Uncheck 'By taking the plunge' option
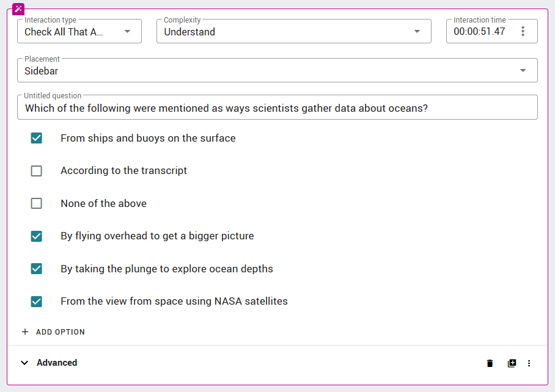 coord(37,269)
